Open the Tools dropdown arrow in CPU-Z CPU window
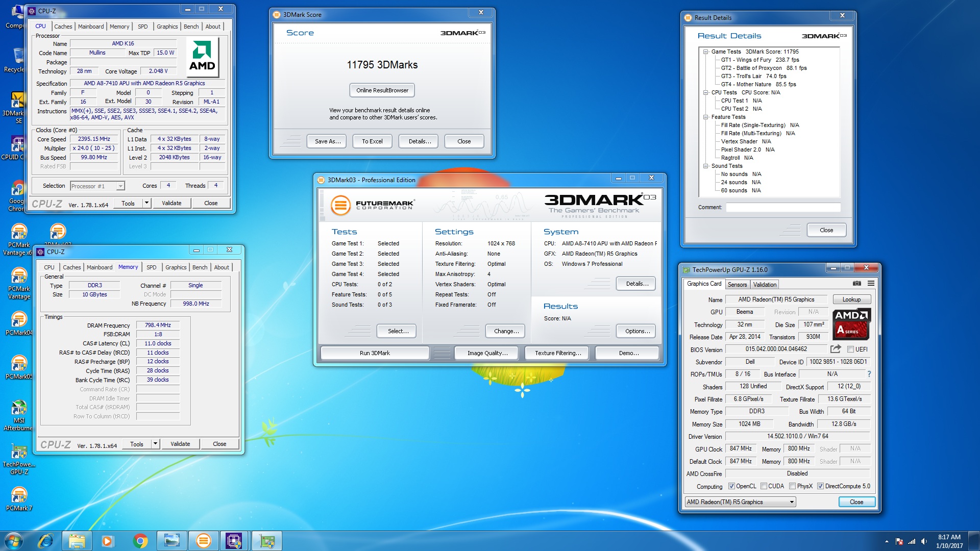This screenshot has width=980, height=551. (146, 203)
